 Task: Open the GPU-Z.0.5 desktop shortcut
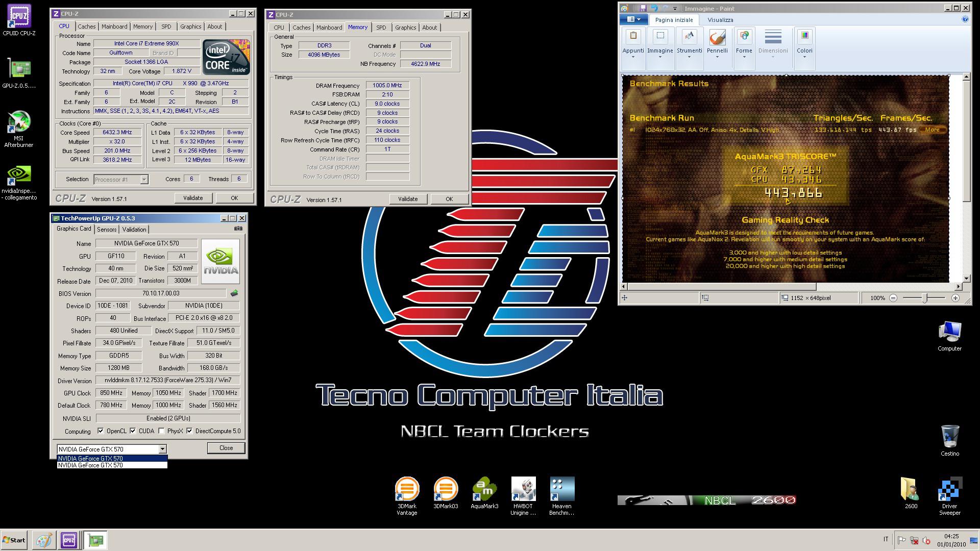(19, 73)
